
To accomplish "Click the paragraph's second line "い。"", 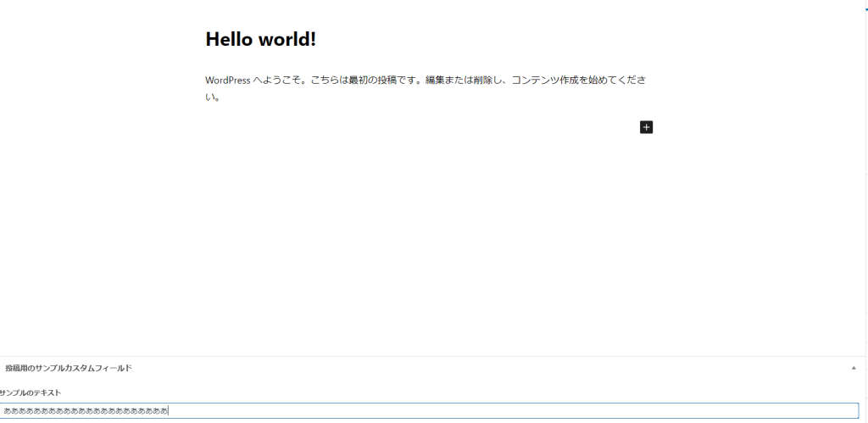I will click(x=214, y=97).
